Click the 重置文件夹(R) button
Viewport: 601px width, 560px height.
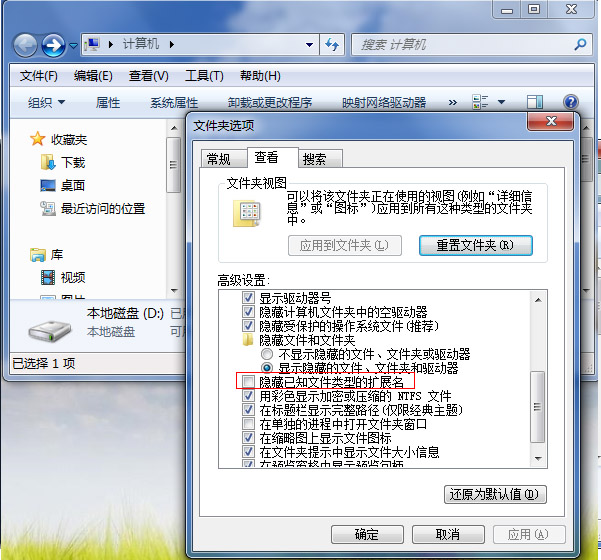coord(475,245)
